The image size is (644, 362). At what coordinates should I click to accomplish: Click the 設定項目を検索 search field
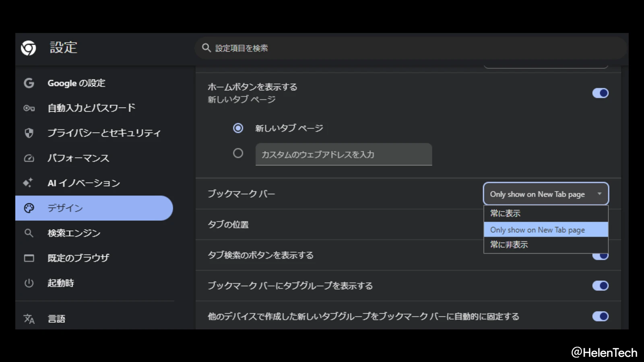[x=411, y=48]
